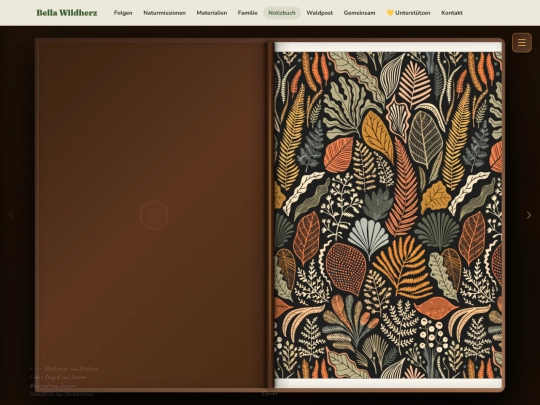Viewport: 540px width, 405px height.
Task: Go to the previous notebook page arrow
Action: coord(11,215)
